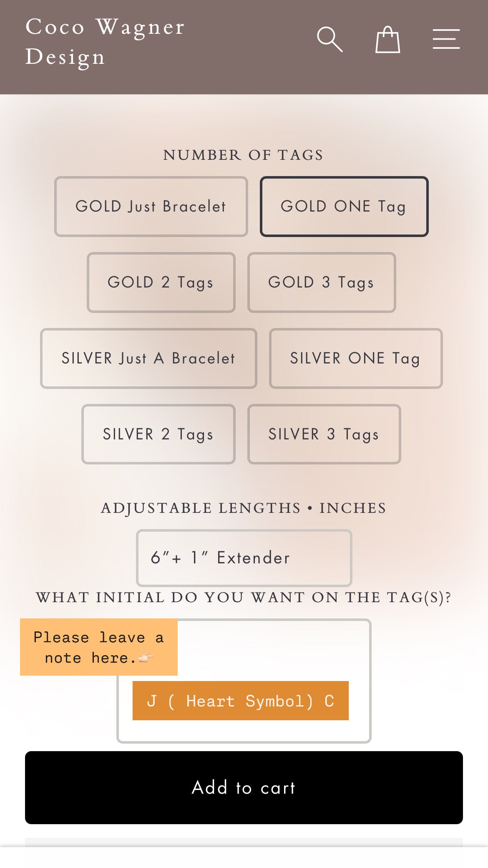The height and width of the screenshot is (868, 488).
Task: Pick SILVER 2 Tags option
Action: [x=158, y=434]
